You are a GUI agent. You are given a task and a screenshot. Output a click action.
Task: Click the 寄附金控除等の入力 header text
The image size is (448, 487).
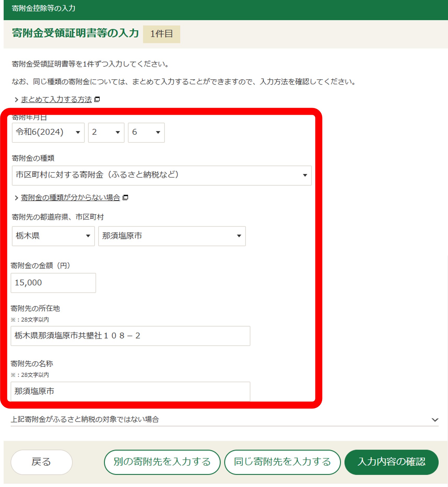click(44, 8)
